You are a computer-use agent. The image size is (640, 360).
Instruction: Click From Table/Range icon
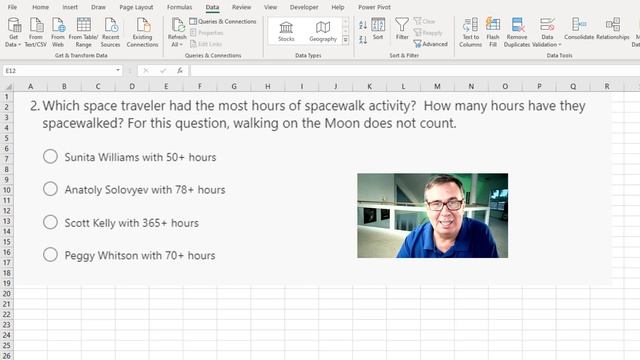(83, 32)
